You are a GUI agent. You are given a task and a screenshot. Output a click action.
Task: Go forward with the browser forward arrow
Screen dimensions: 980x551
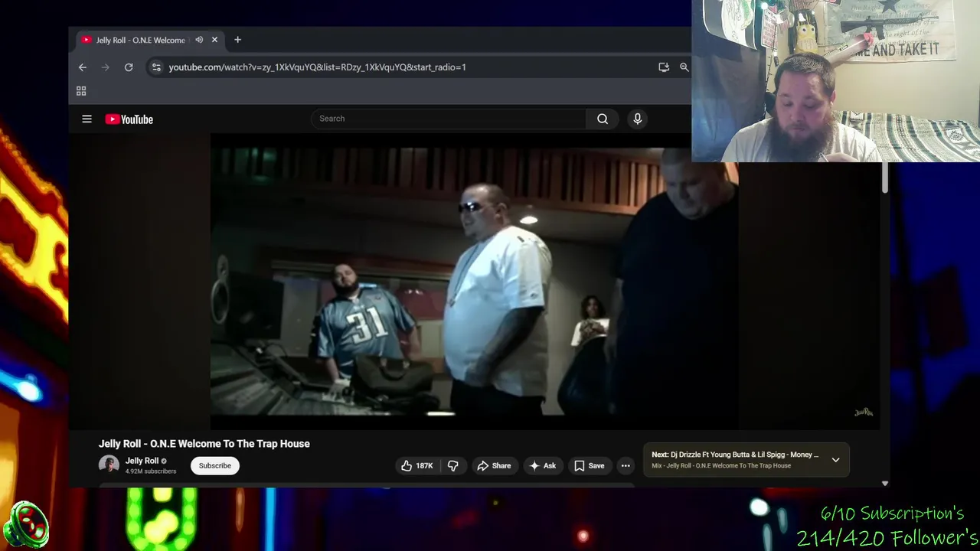[x=106, y=67]
